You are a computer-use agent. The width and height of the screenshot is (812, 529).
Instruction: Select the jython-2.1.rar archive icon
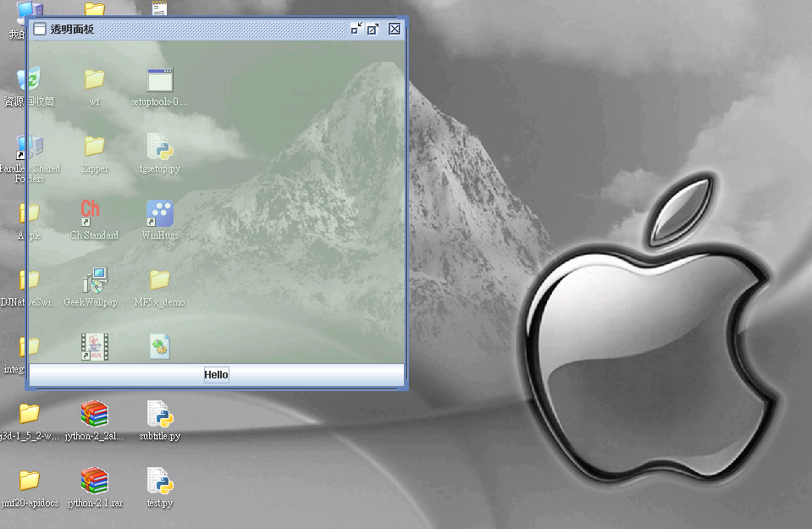click(x=94, y=481)
